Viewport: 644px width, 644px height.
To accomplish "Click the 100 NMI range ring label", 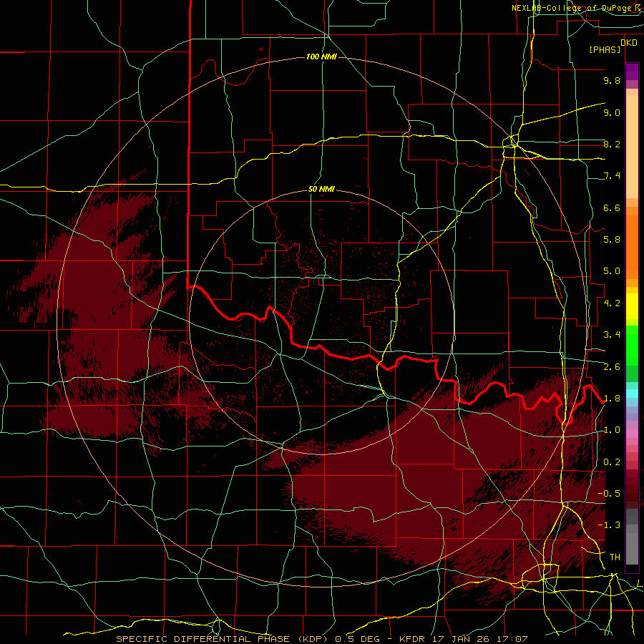I will [x=321, y=57].
